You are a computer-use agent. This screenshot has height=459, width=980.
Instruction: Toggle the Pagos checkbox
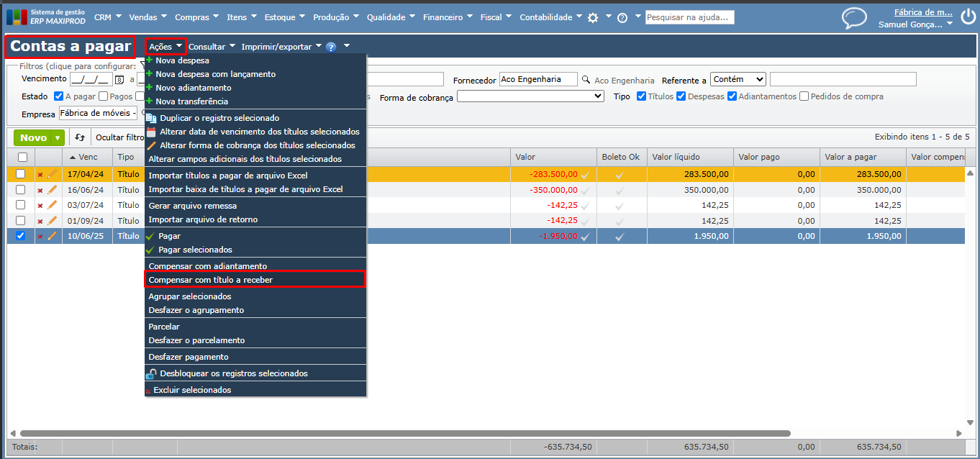(x=103, y=96)
